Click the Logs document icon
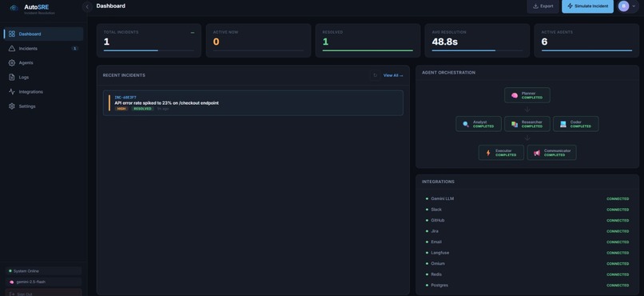Image resolution: width=644 pixels, height=296 pixels. click(11, 78)
